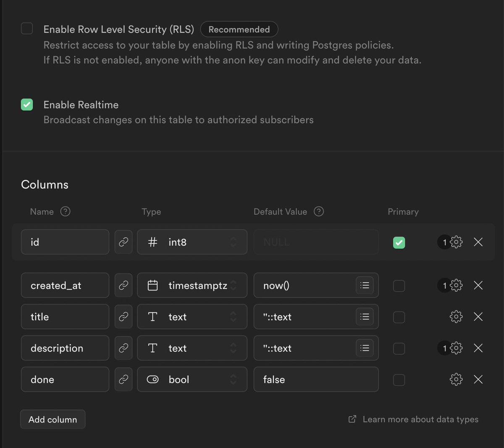The width and height of the screenshot is (504, 448).
Task: Open the bool type dropdown
Action: (192, 380)
